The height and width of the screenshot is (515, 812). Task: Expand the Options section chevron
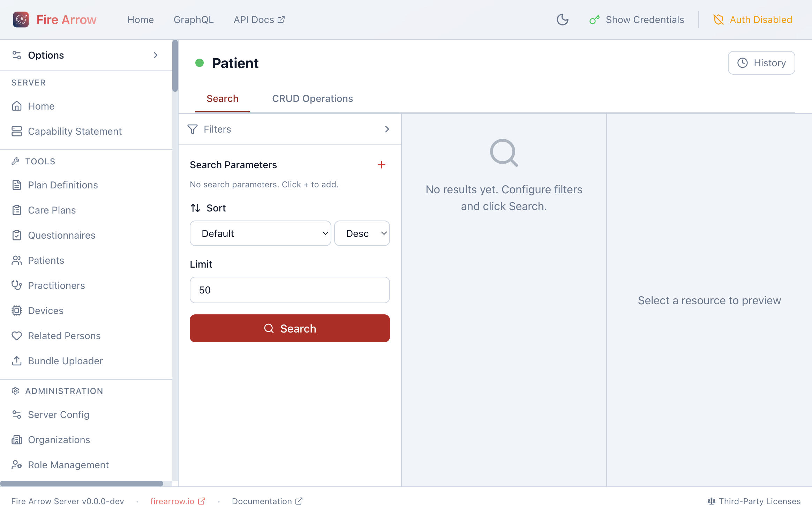tap(155, 55)
